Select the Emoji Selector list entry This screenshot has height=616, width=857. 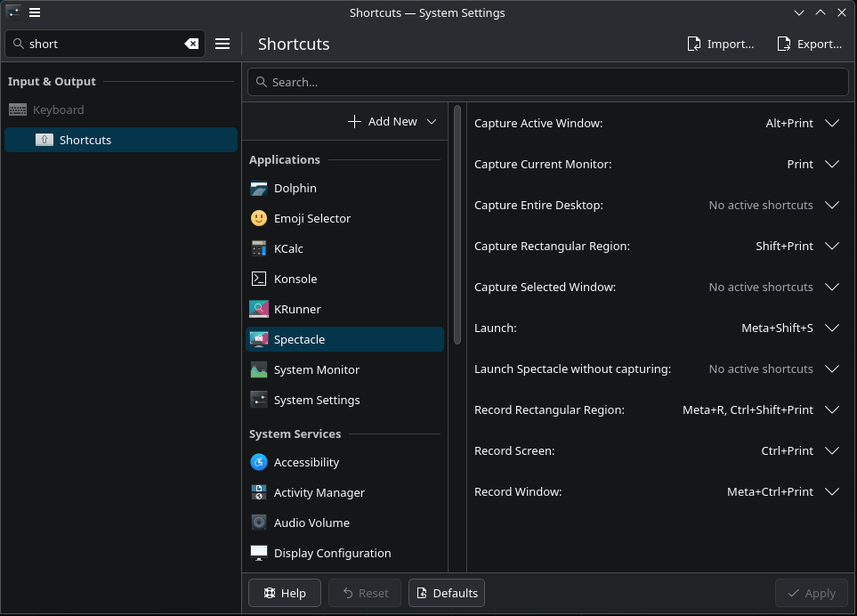pos(344,218)
